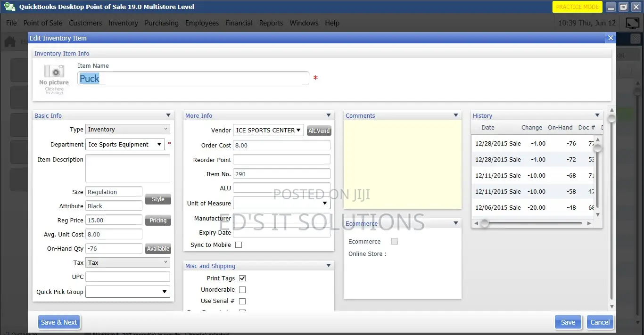This screenshot has height=335, width=644.
Task: Open the File menu
Action: [11, 23]
